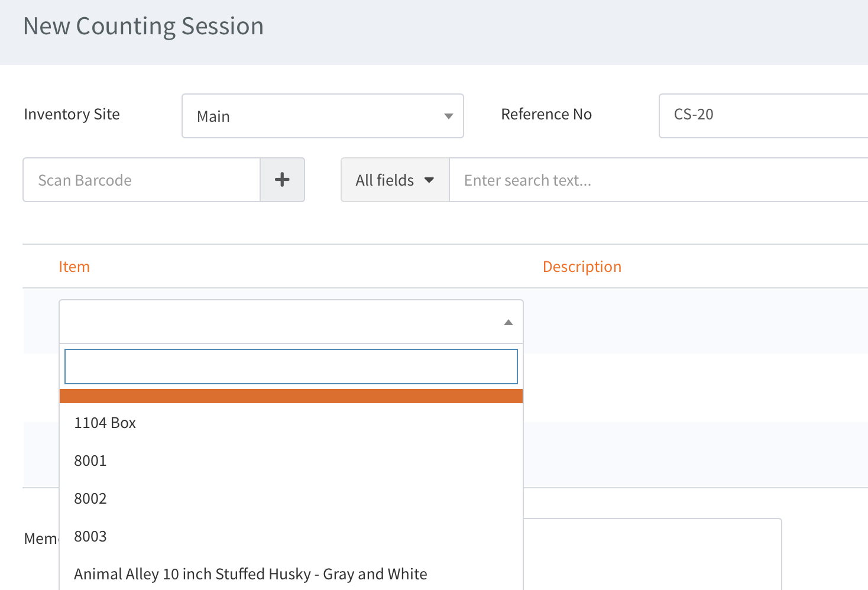The width and height of the screenshot is (868, 590).
Task: Click the Inventory Site label
Action: click(72, 114)
